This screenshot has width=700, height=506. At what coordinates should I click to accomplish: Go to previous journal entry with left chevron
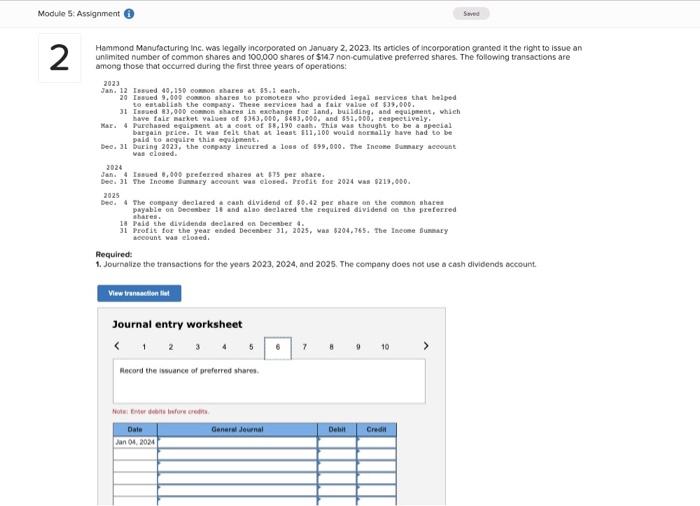(117, 346)
